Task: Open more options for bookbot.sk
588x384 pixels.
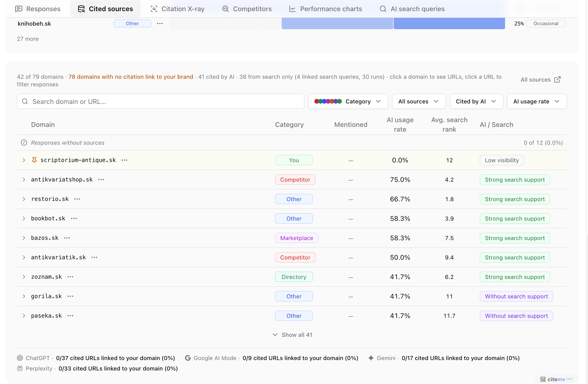Action: [x=74, y=218]
